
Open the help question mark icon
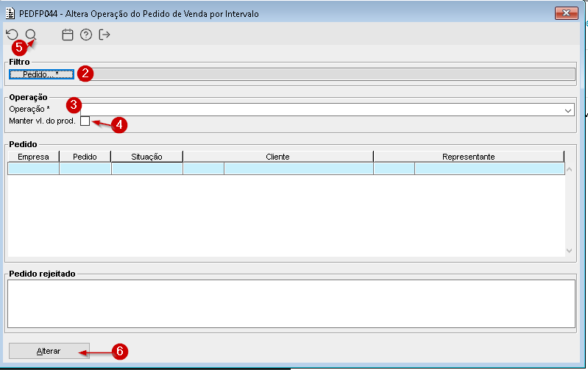coord(86,35)
